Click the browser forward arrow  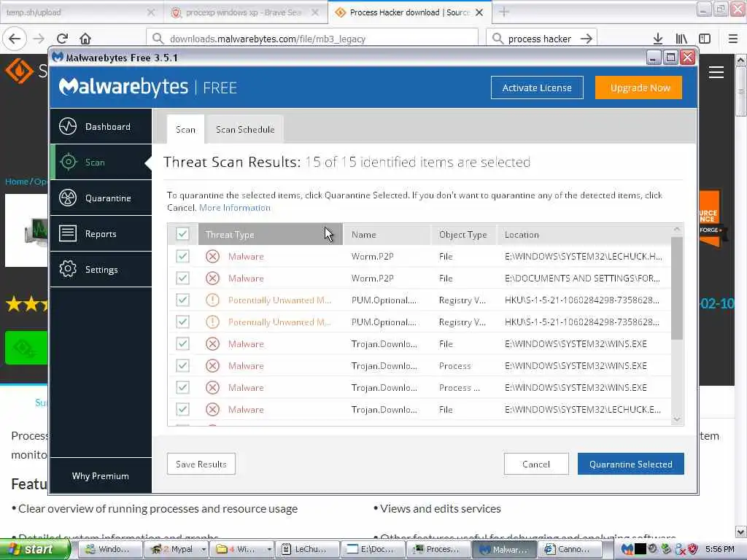(x=39, y=39)
